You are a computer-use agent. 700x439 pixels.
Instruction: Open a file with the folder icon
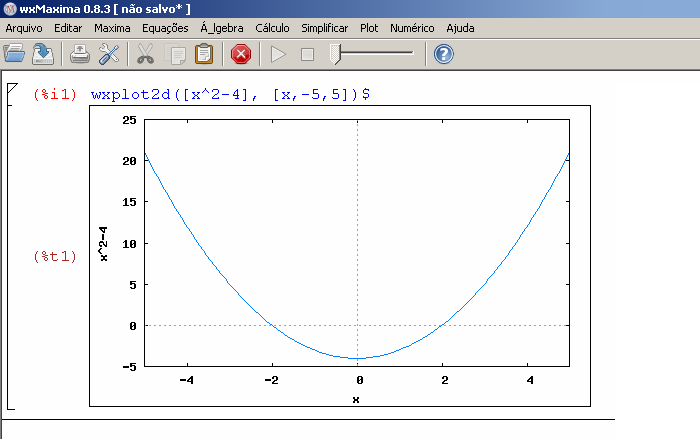[14, 54]
